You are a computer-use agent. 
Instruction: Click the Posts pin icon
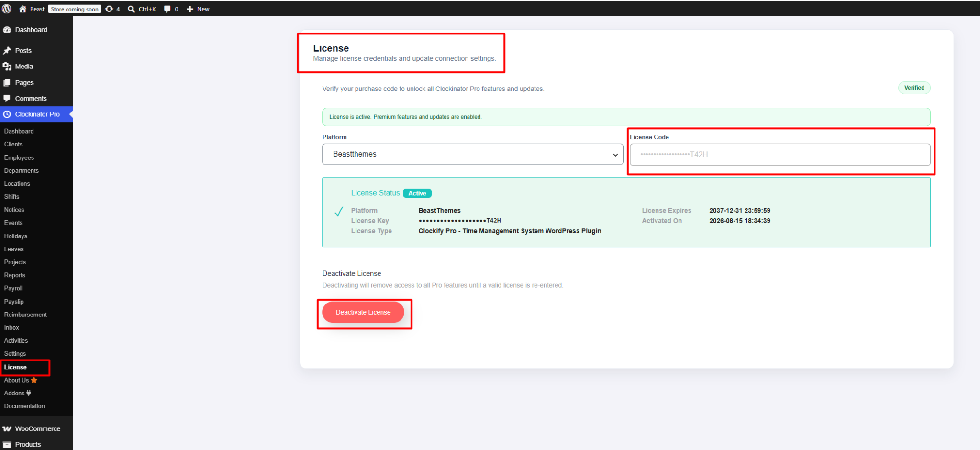pyautogui.click(x=7, y=50)
